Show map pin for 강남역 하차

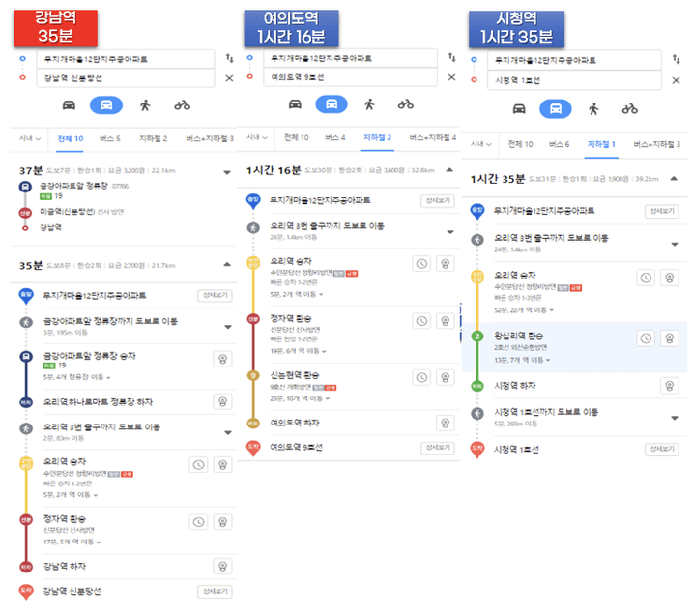(222, 566)
